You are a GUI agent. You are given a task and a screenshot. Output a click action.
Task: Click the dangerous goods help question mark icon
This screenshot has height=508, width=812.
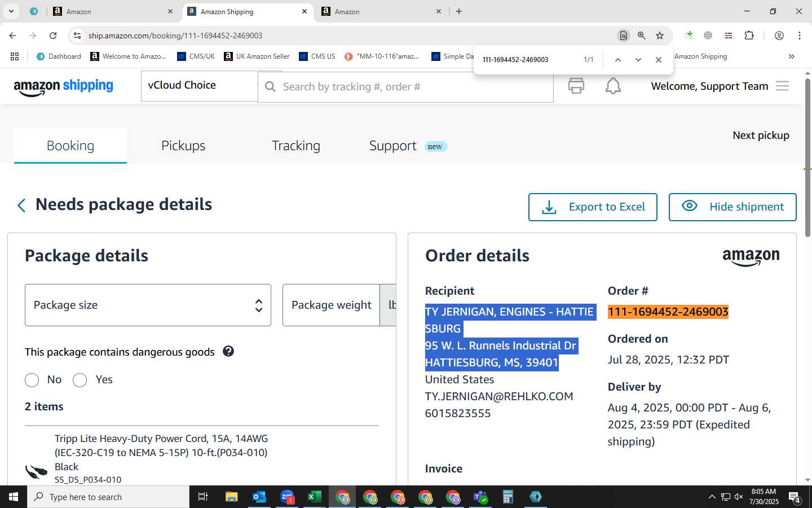click(228, 351)
